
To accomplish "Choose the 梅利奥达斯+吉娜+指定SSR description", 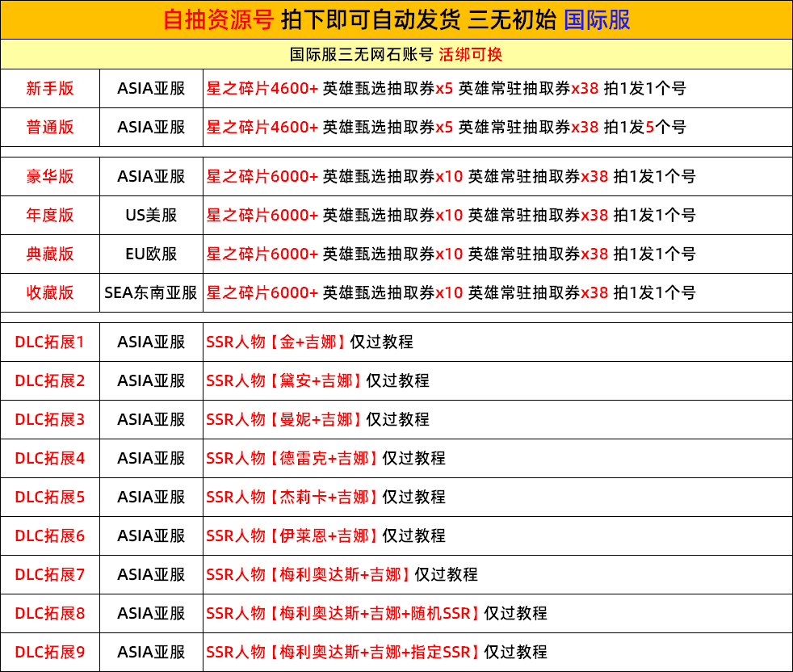I will click(376, 652).
